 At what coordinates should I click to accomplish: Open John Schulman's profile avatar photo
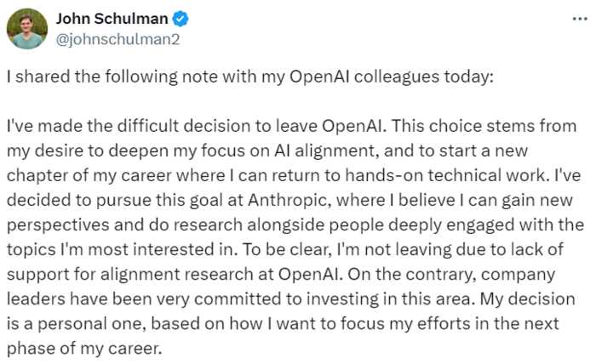[27, 28]
